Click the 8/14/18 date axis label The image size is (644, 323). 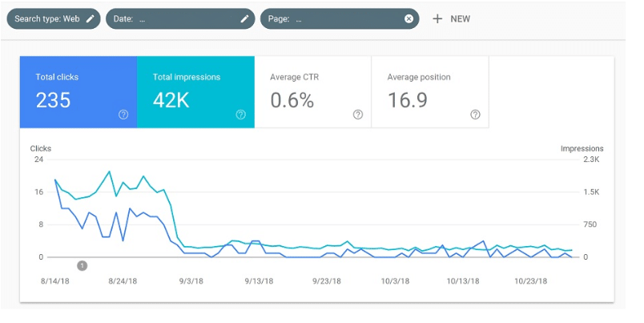pos(55,281)
